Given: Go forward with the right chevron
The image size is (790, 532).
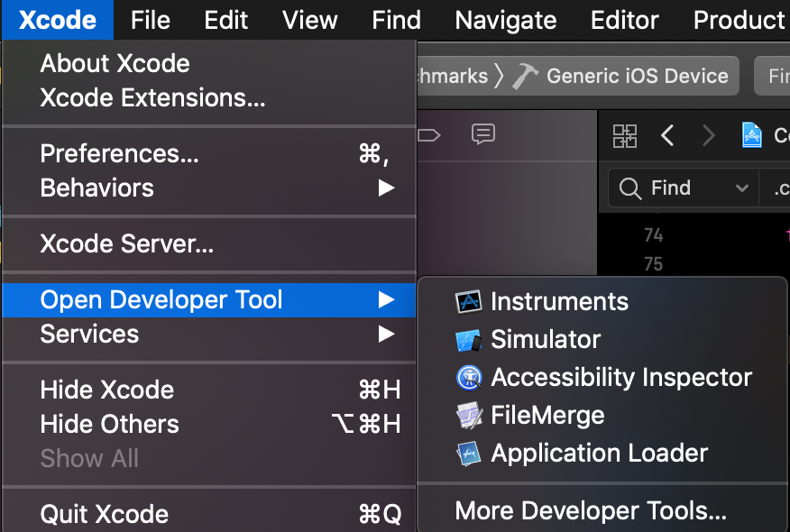Looking at the screenshot, I should 709,135.
